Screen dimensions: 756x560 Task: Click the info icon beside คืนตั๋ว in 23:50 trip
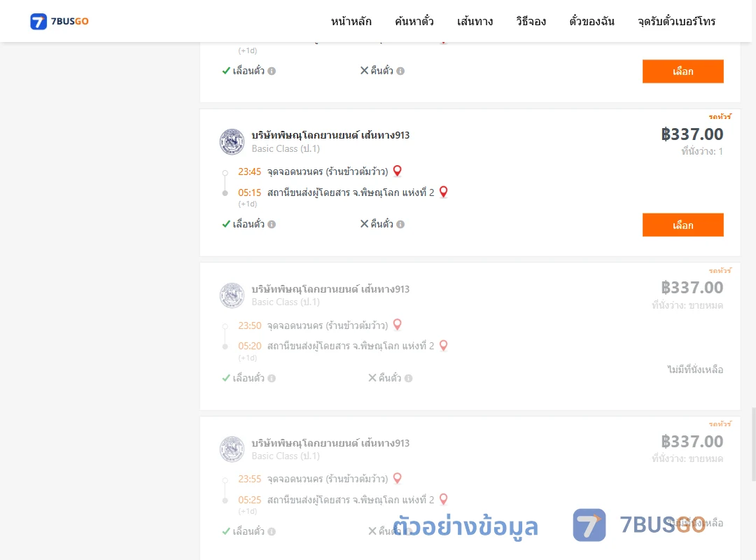pos(408,378)
